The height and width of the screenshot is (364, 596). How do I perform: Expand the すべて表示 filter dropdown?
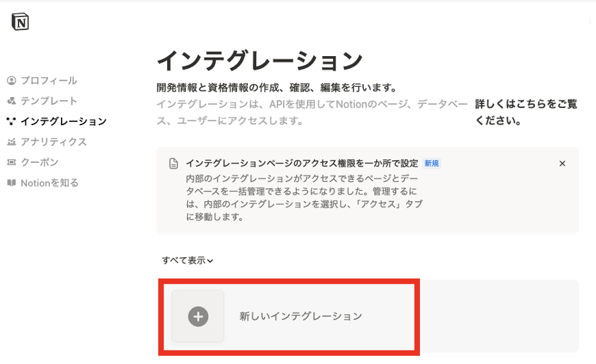pos(188,261)
